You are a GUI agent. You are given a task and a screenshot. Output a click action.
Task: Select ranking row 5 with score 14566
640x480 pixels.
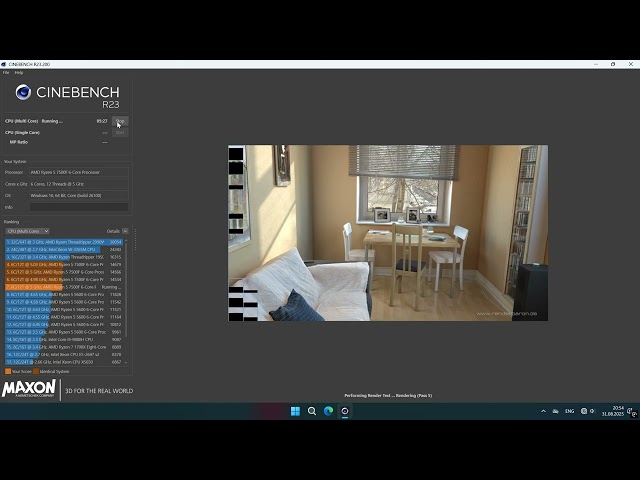(x=64, y=272)
